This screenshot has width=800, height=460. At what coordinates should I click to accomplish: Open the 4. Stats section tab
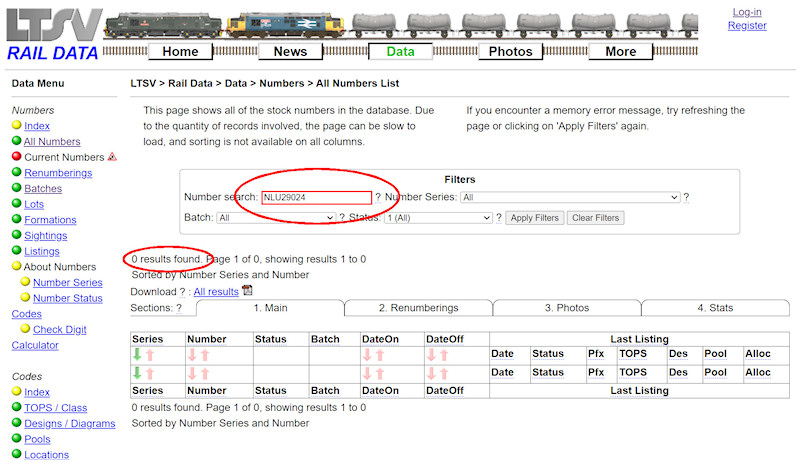715,308
